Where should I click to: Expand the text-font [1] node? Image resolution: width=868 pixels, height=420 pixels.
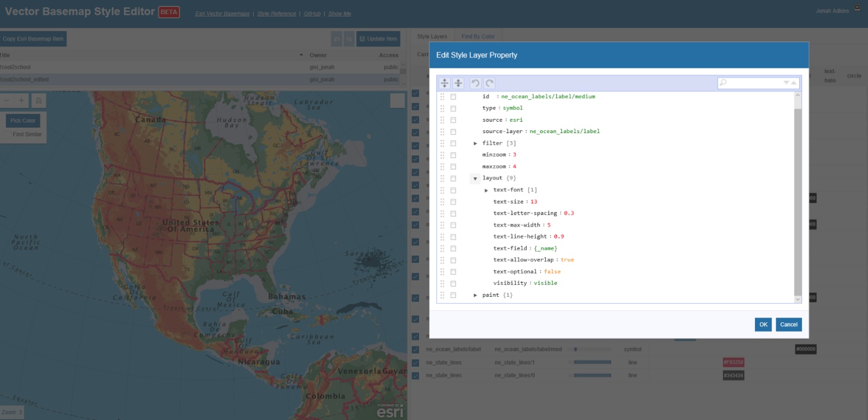click(x=486, y=190)
